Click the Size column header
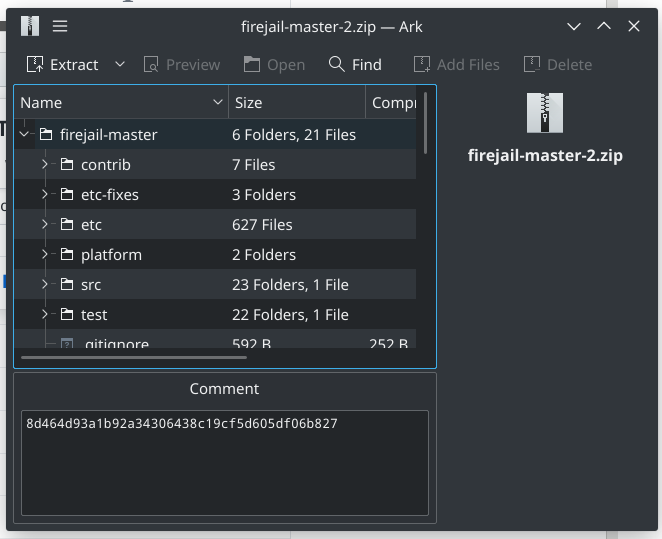 tap(297, 103)
